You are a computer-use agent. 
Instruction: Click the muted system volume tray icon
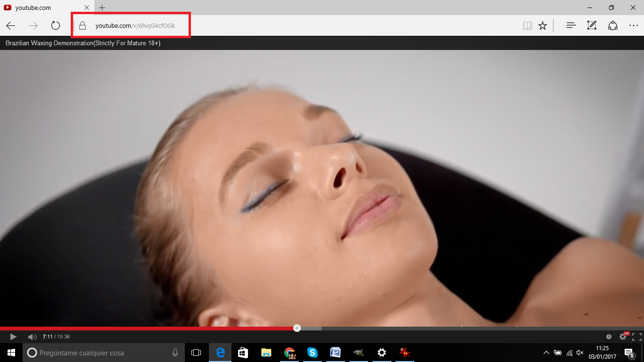coord(580,353)
